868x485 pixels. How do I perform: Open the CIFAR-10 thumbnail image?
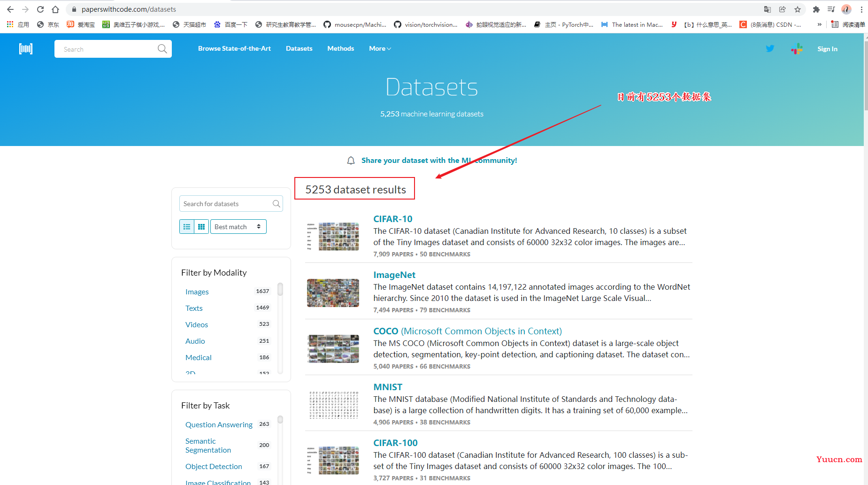333,236
